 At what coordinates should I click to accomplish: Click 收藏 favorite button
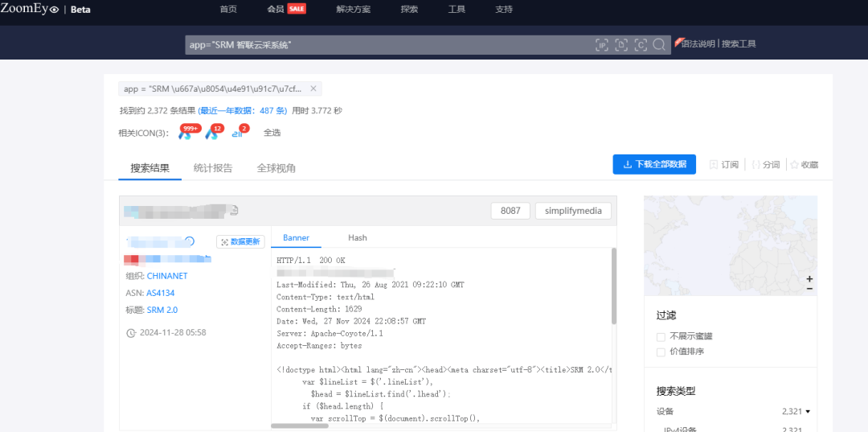click(804, 164)
